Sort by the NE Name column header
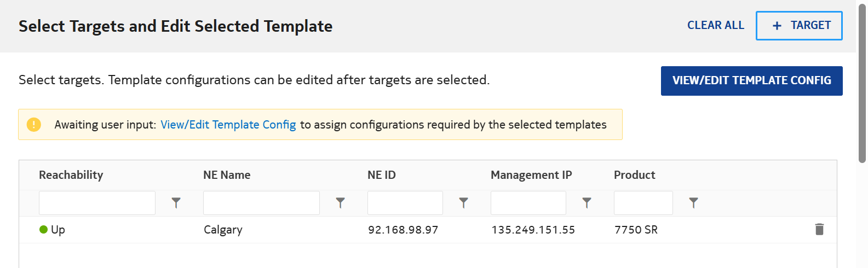The width and height of the screenshot is (868, 268). tap(227, 175)
